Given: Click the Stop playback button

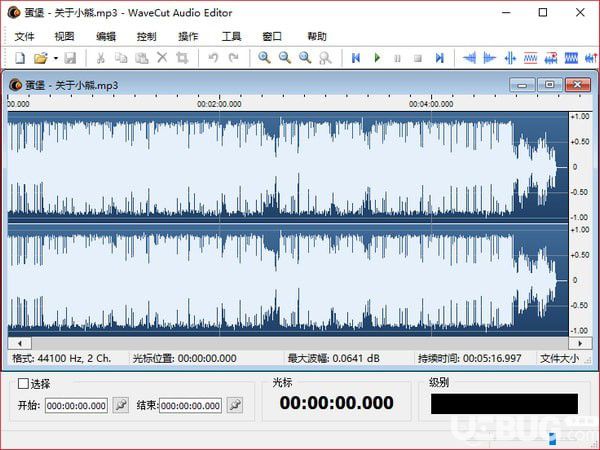Looking at the screenshot, I should [418, 59].
